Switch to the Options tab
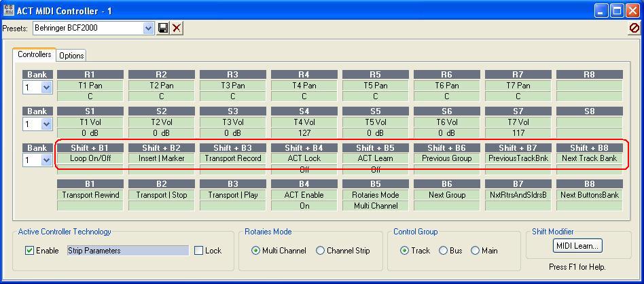Screen dimensions: 644x284 pos(71,56)
